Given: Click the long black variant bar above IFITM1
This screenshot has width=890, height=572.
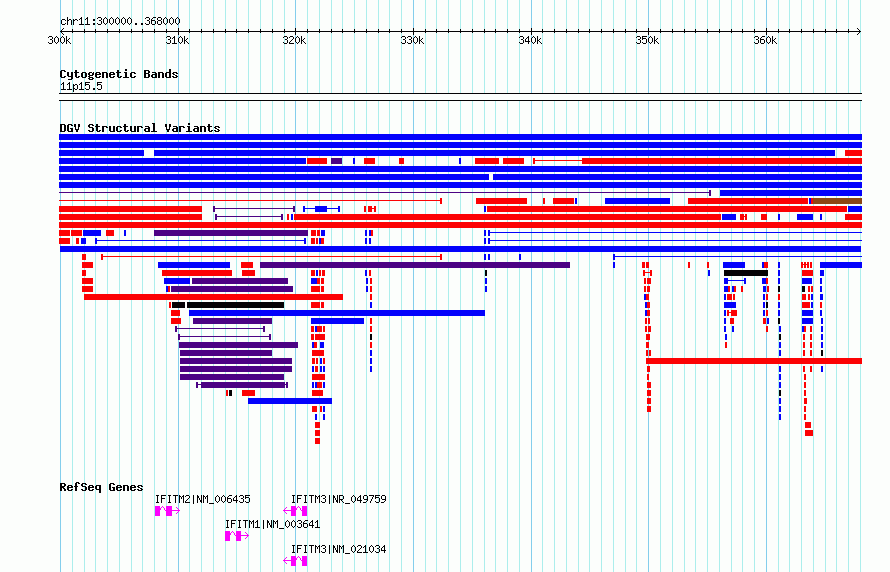Looking at the screenshot, I should click(x=236, y=305).
